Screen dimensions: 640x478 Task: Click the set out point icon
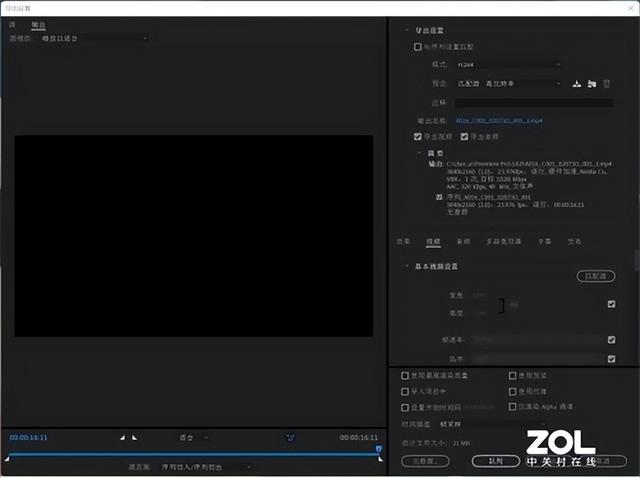click(x=134, y=438)
